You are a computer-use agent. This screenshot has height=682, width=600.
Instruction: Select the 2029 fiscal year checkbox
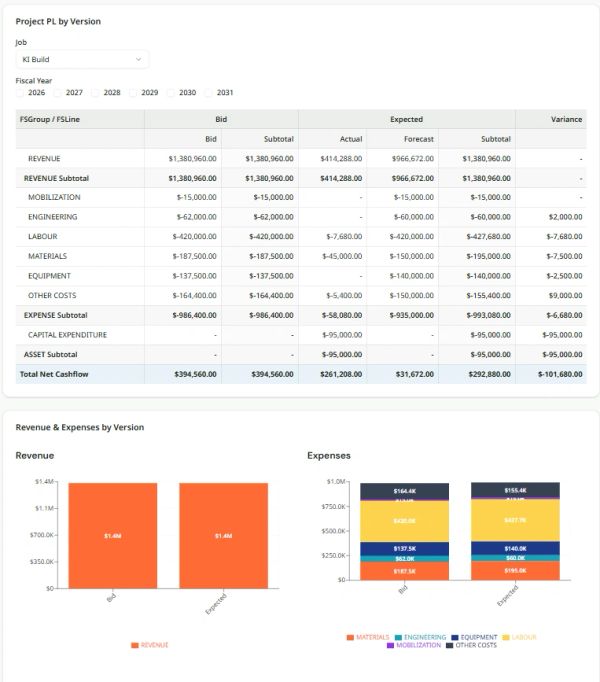[133, 93]
